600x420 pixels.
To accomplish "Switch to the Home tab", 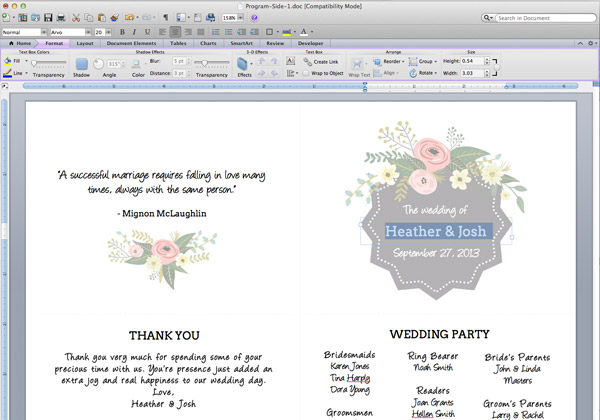I will click(20, 43).
